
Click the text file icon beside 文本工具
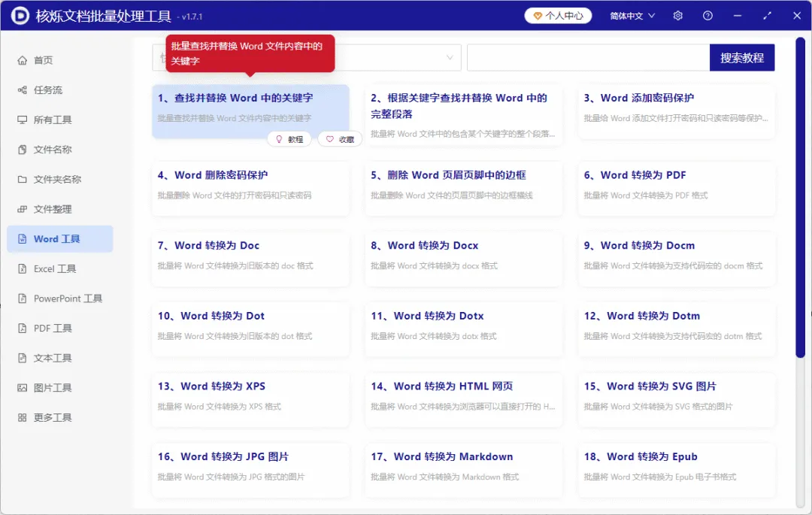click(23, 358)
